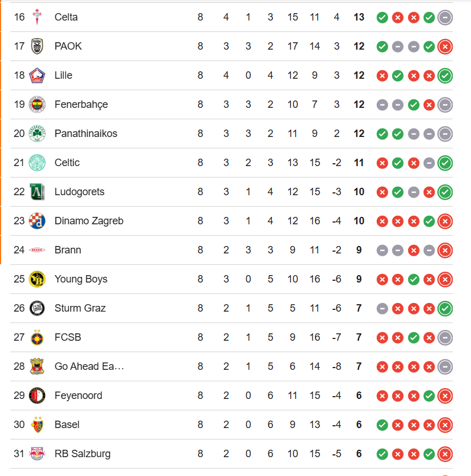Open Ludogorets's circled latest win icon
The height and width of the screenshot is (476, 471).
(x=445, y=192)
